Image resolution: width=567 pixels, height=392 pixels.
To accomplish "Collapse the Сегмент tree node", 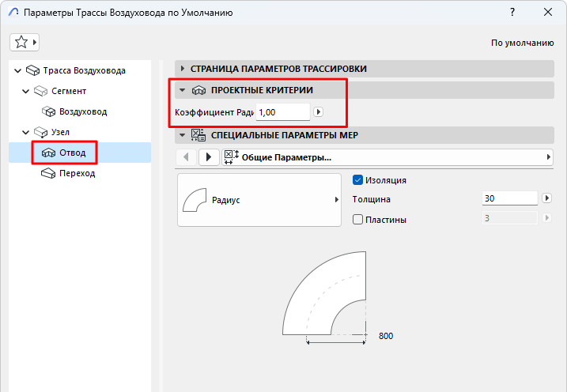I will [x=25, y=91].
